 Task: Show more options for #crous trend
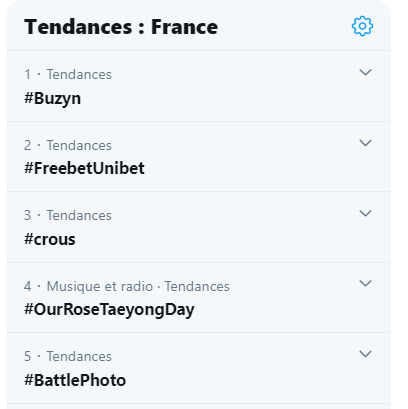click(x=365, y=213)
